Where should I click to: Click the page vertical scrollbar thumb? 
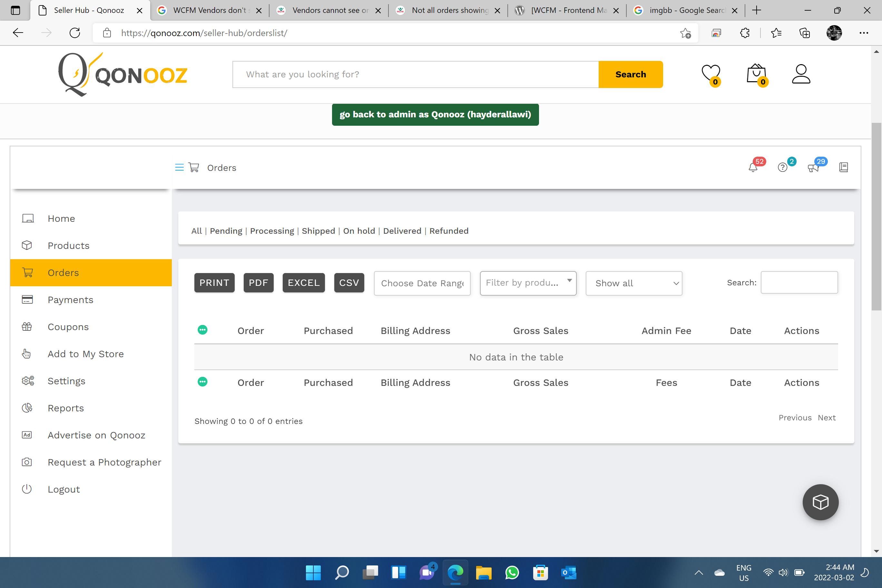[877, 217]
